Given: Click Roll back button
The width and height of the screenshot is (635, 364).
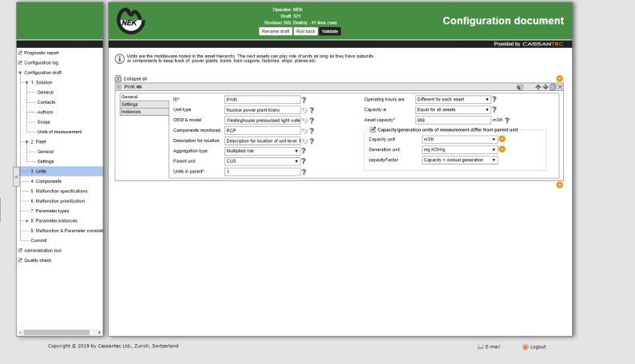Looking at the screenshot, I should (305, 32).
